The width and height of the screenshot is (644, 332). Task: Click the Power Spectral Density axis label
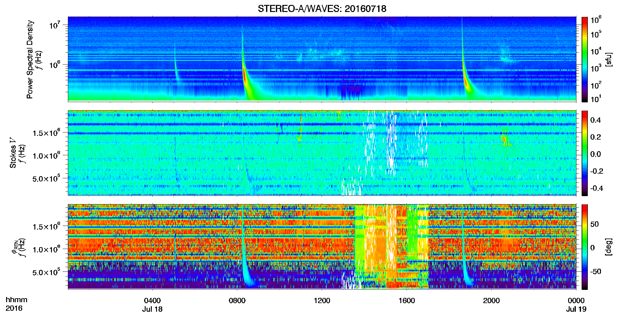30,59
